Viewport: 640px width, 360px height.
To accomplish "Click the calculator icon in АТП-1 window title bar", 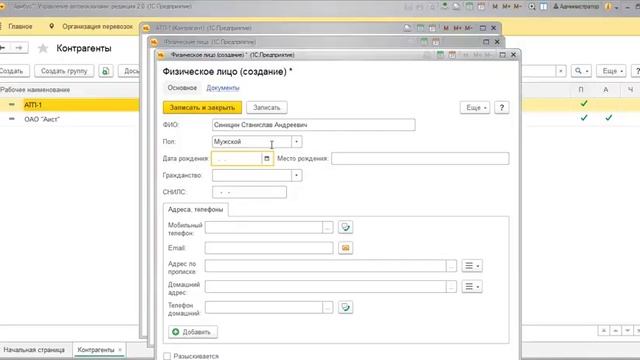I will point(420,28).
